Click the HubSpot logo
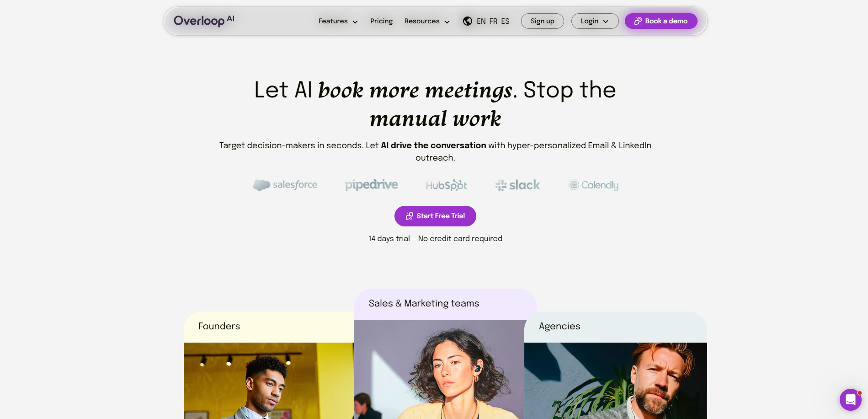Image resolution: width=868 pixels, height=419 pixels. (446, 185)
